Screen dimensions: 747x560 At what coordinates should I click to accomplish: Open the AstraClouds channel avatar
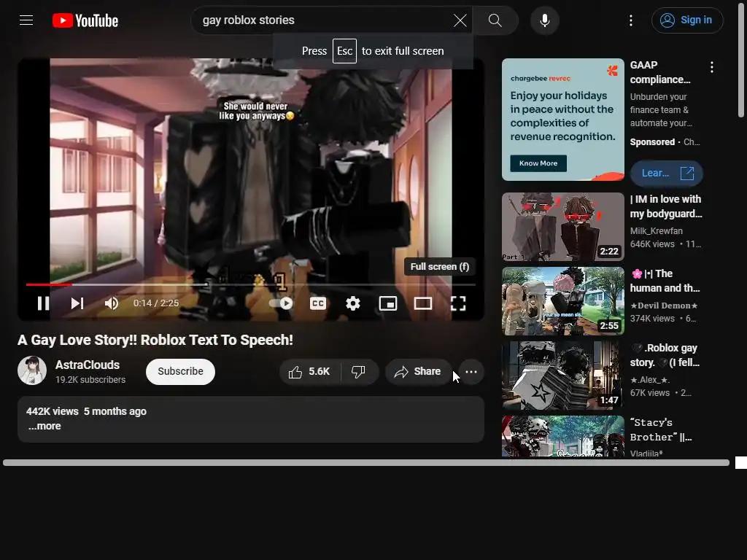coord(32,370)
